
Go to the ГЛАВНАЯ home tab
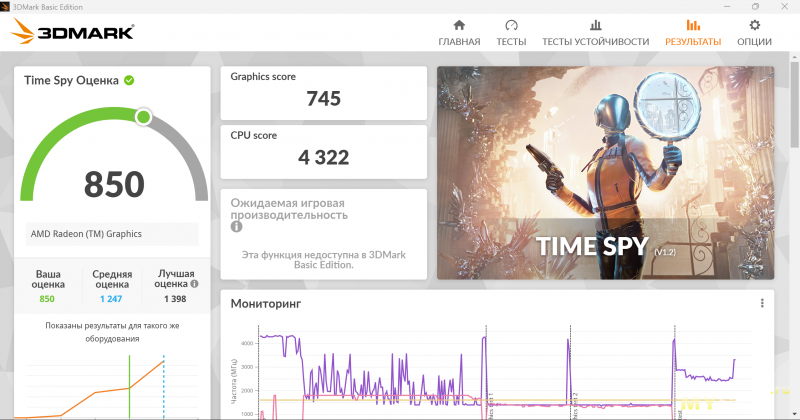pos(459,33)
